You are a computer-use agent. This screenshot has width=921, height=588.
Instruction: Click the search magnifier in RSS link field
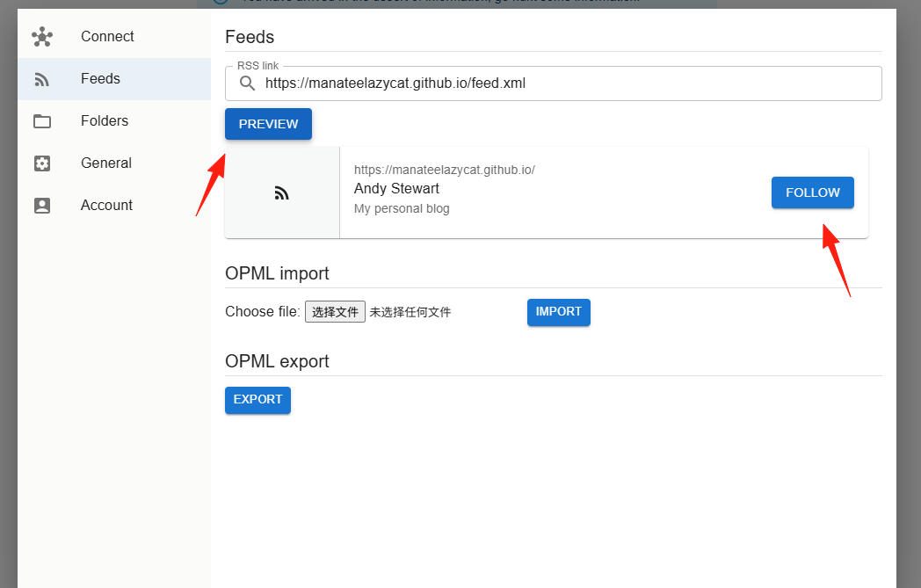[247, 83]
